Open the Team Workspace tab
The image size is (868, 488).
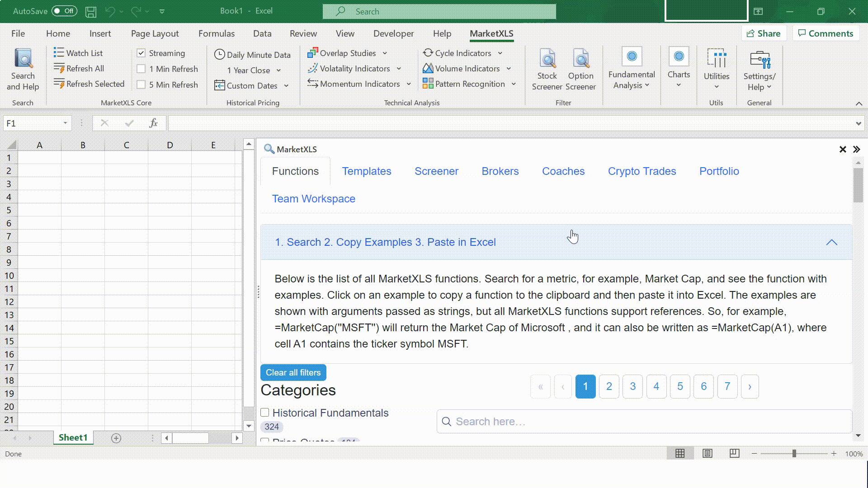coord(314,199)
